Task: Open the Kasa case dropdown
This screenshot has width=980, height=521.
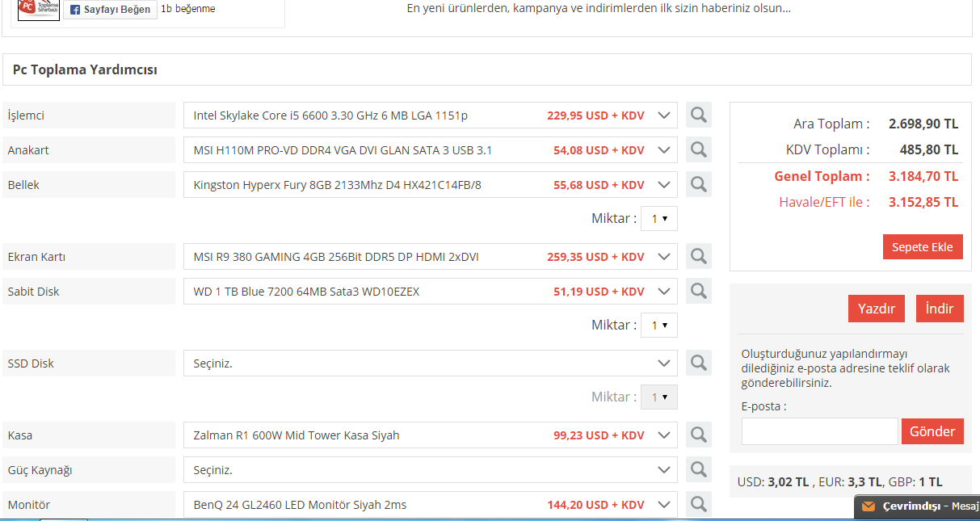Action: 431,435
